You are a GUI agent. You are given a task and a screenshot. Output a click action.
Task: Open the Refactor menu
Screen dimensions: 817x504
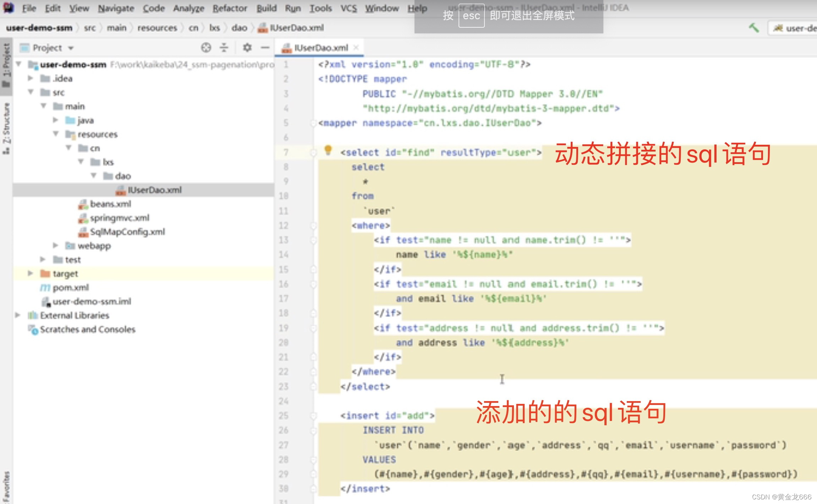pos(230,8)
